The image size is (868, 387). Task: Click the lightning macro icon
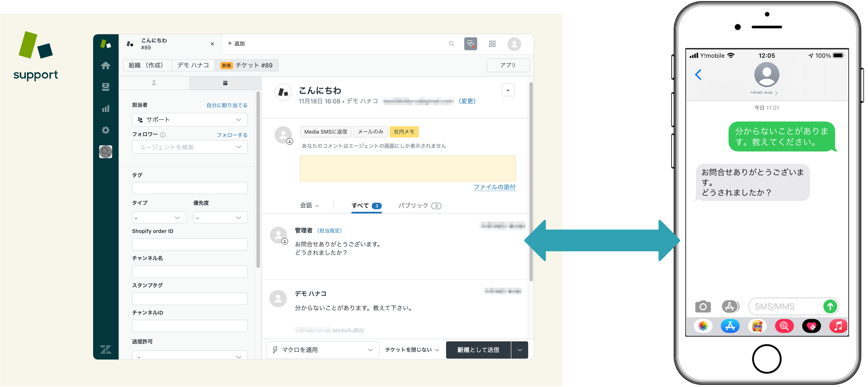point(275,350)
